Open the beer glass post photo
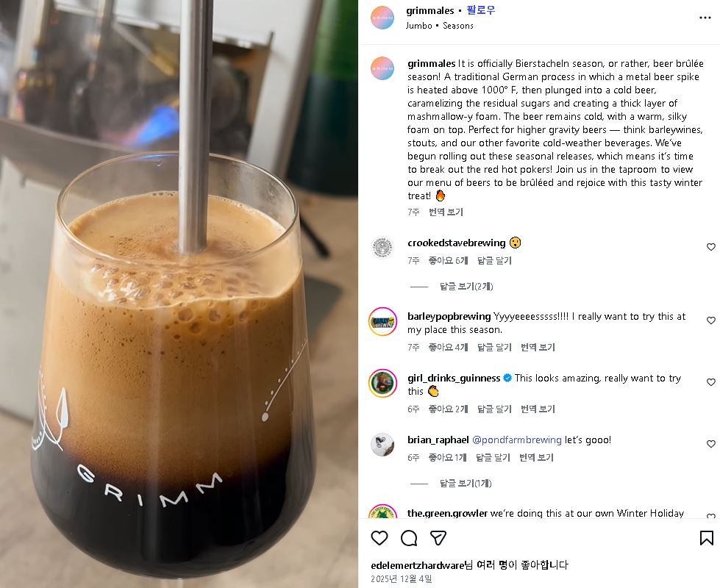Image resolution: width=720 pixels, height=588 pixels. click(179, 294)
